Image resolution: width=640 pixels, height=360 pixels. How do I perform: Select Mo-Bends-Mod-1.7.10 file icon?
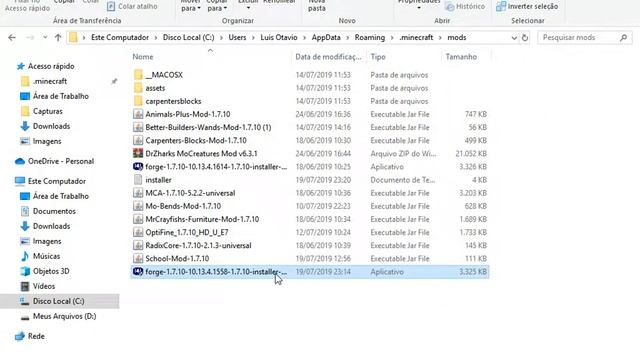pos(138,206)
